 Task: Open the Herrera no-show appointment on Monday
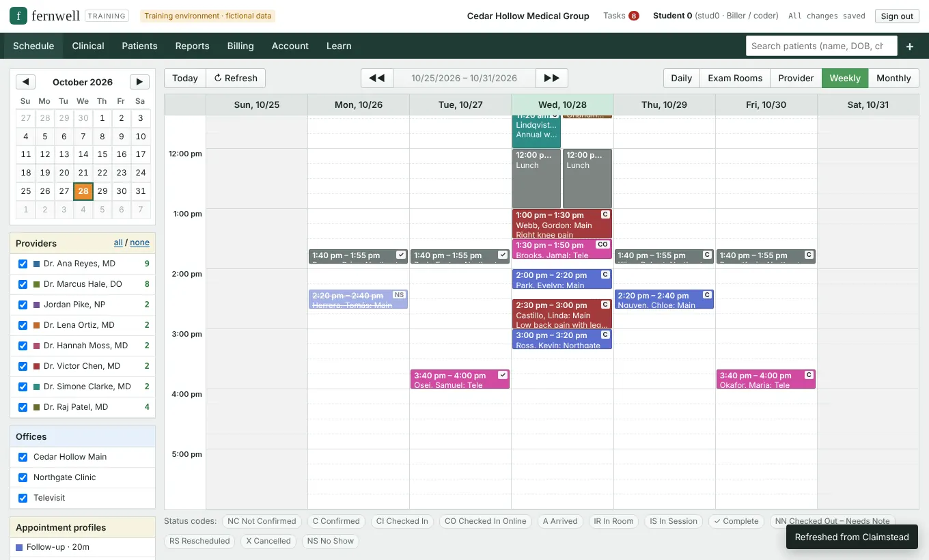click(359, 299)
